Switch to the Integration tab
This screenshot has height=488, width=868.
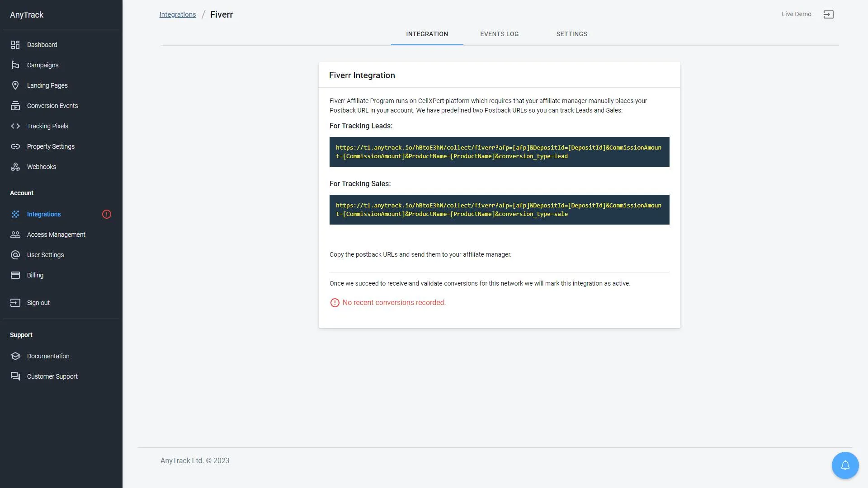427,34
